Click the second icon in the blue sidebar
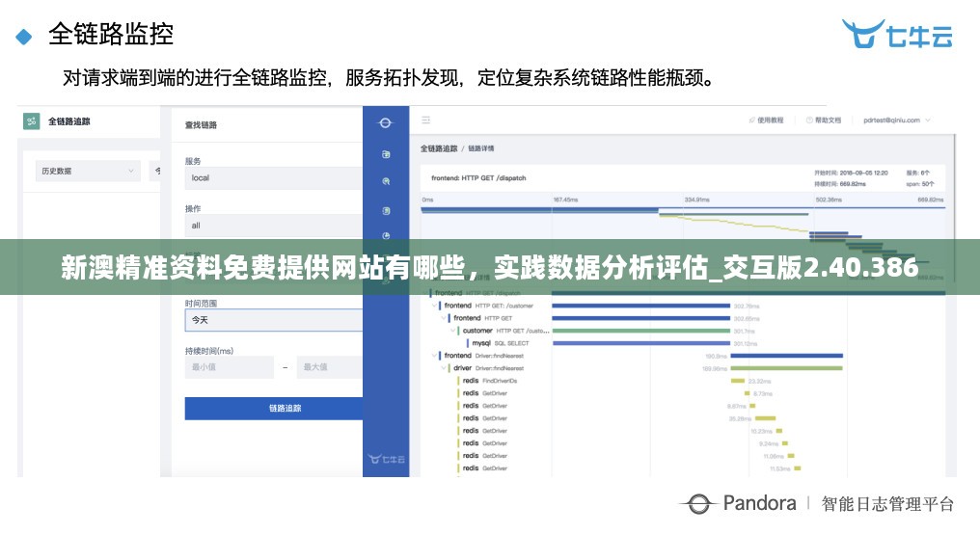 [x=386, y=181]
